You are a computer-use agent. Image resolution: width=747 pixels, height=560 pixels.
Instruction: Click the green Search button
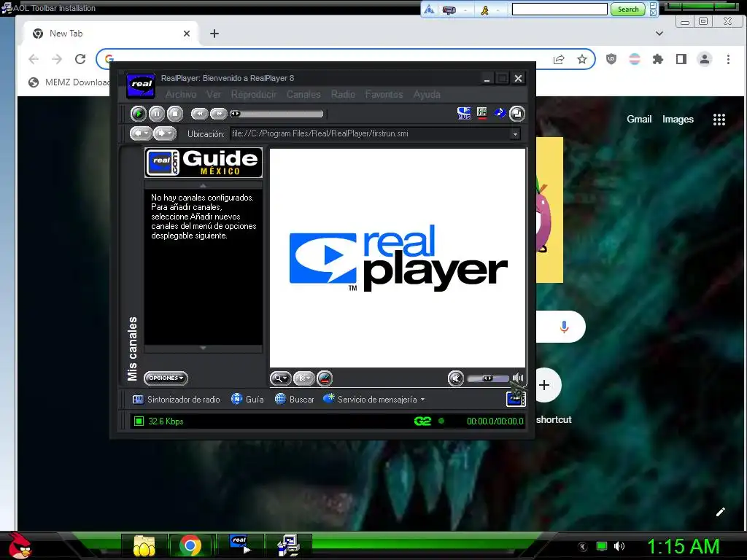coord(628,9)
